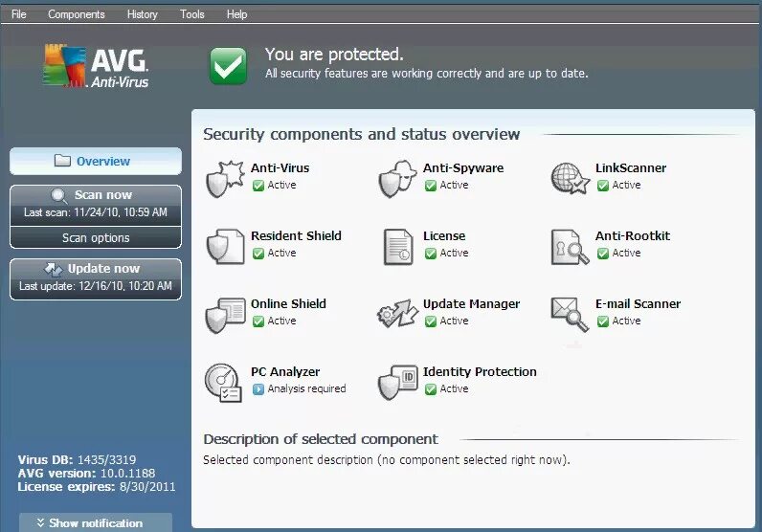Click the Identity Protection Active green check
Viewport: 762px width, 532px height.
(x=431, y=389)
